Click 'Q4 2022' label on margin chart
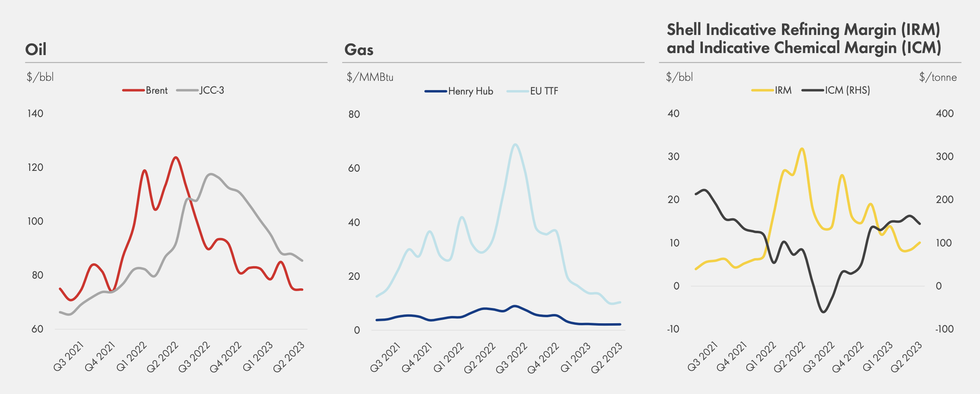This screenshot has height=394, width=980. [x=848, y=357]
